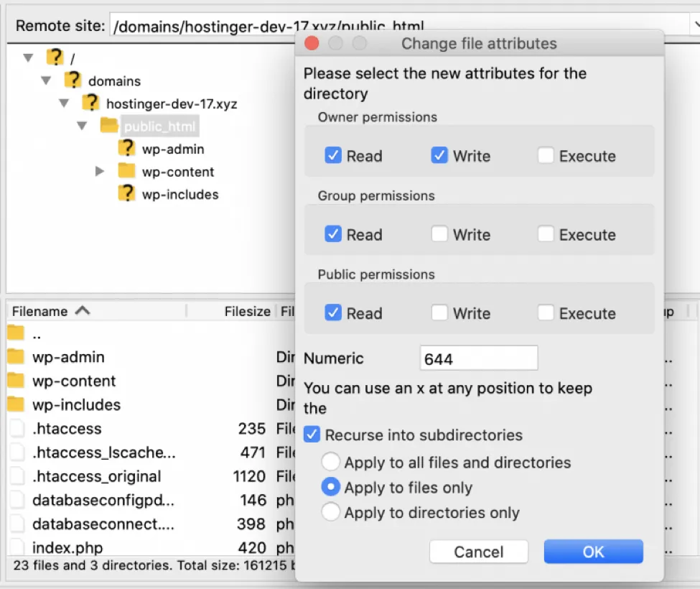Click the wp-admin question-mark icon in tree

(127, 149)
